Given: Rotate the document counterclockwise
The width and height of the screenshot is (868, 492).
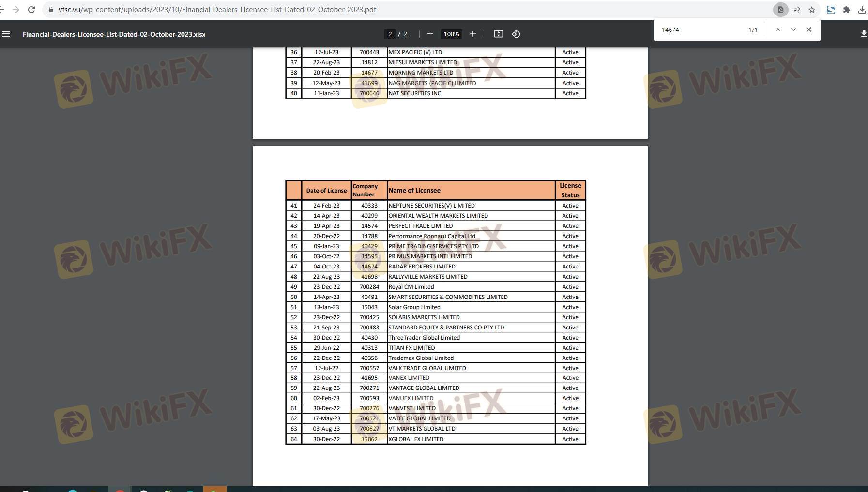Looking at the screenshot, I should click(516, 34).
